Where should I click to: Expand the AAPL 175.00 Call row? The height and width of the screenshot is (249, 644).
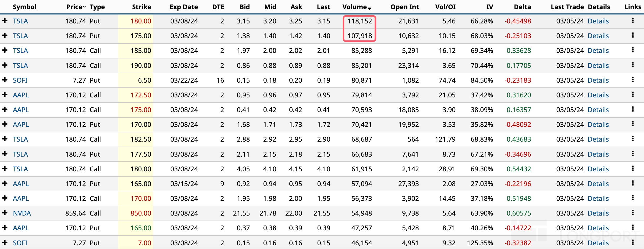coord(5,109)
